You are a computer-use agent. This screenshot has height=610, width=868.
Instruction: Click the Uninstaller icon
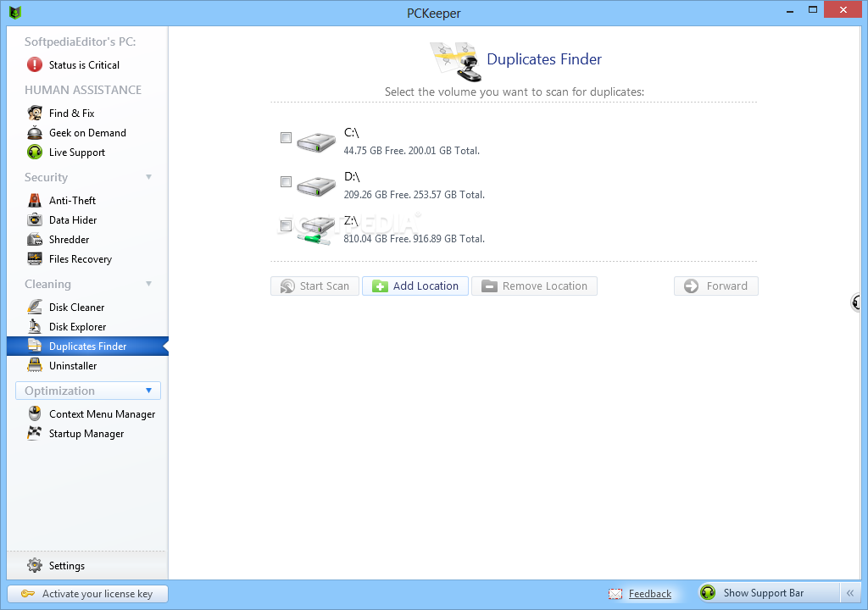tap(35, 365)
